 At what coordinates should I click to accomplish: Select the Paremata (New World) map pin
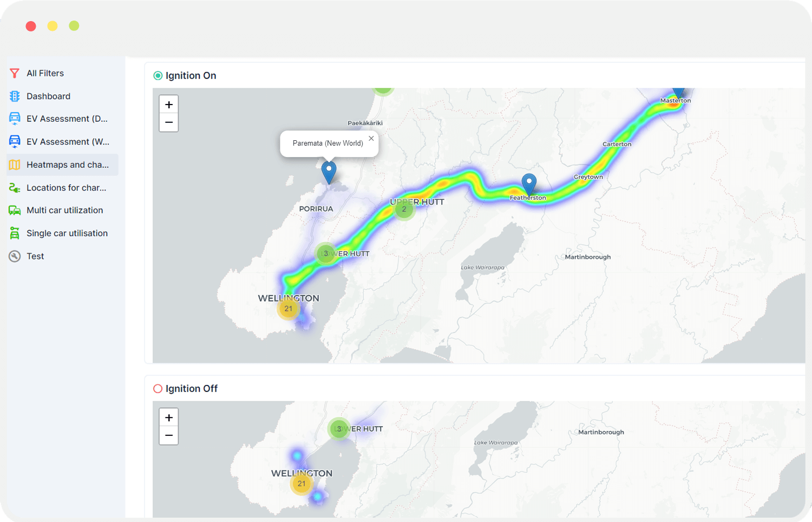[328, 171]
